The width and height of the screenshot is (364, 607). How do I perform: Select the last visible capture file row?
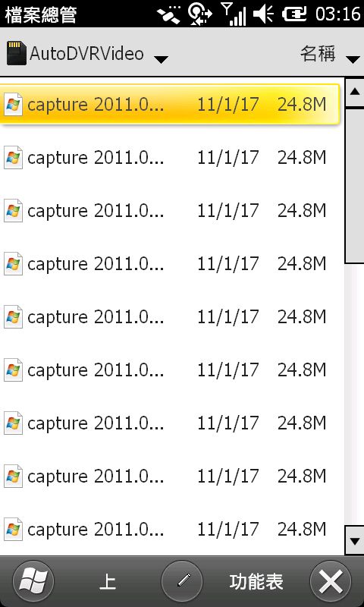pyautogui.click(x=170, y=529)
